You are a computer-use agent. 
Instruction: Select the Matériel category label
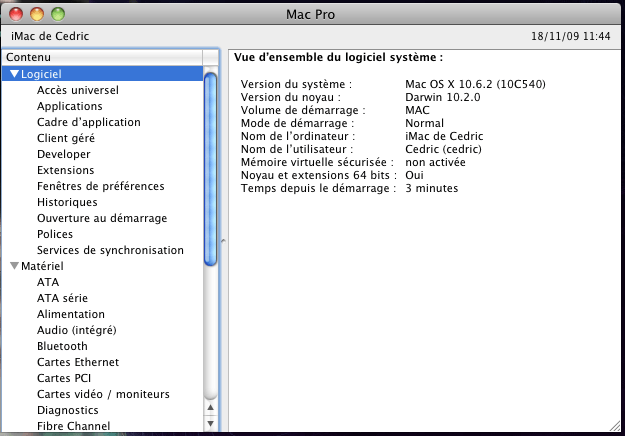tap(42, 266)
